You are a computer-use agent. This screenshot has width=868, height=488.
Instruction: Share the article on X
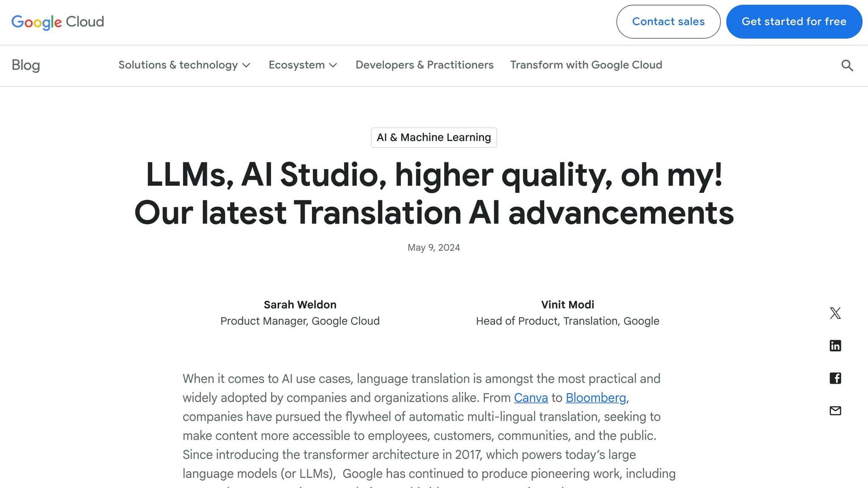tap(835, 313)
